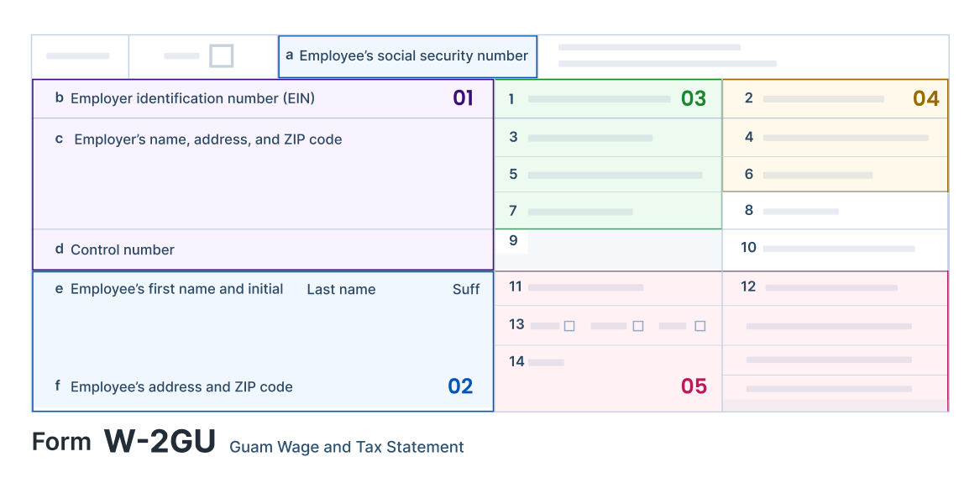Click the Employee's first name and initial label
Screen dimensions: 980x483
click(x=177, y=289)
